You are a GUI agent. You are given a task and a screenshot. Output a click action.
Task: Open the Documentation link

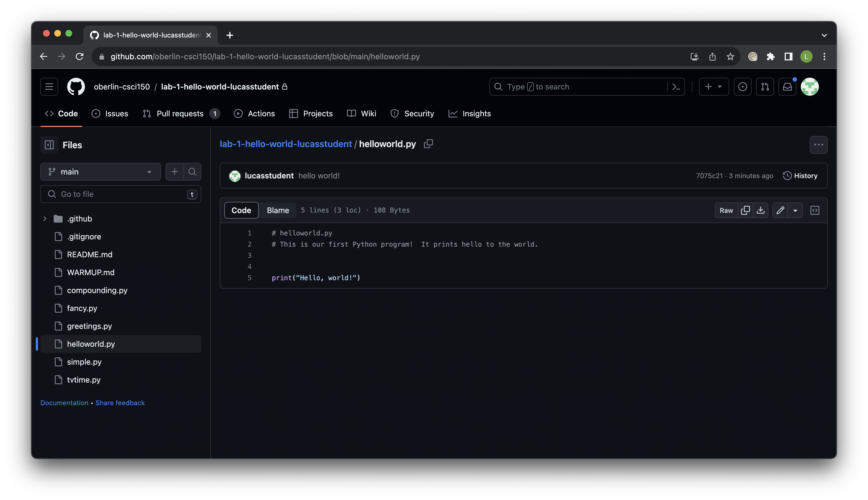point(64,403)
